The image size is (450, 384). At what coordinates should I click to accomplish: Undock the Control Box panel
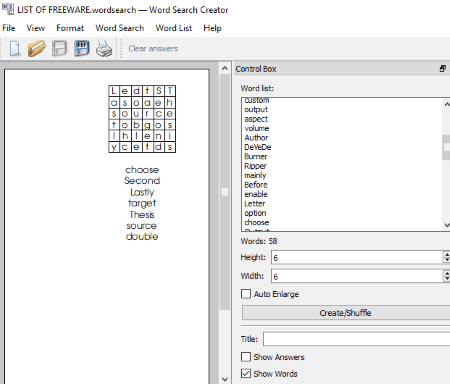[443, 69]
